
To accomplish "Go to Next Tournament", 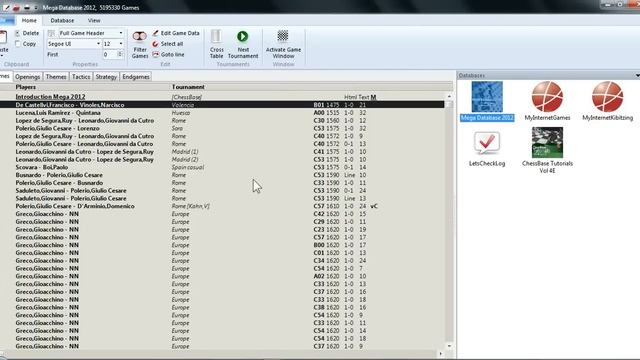I will (243, 44).
